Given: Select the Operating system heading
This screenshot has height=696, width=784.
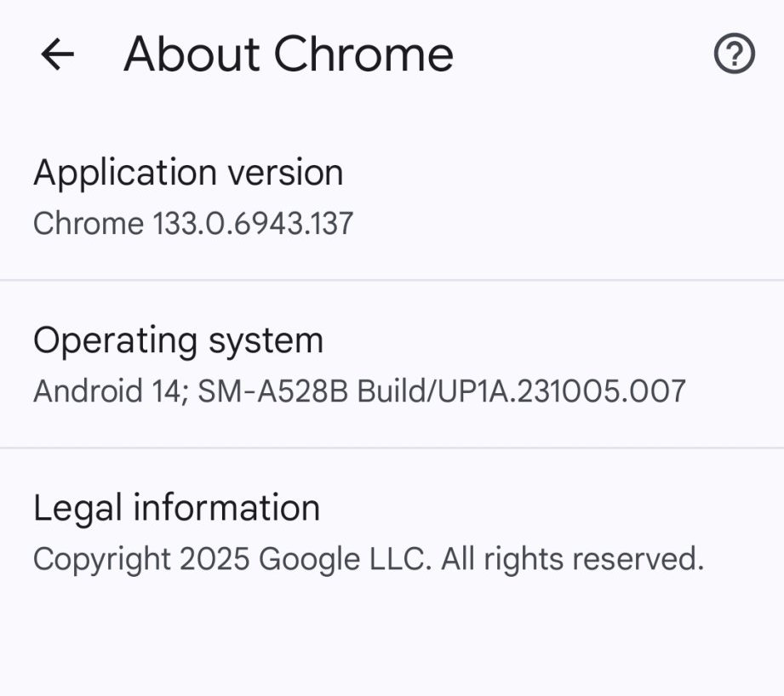Looking at the screenshot, I should (178, 340).
